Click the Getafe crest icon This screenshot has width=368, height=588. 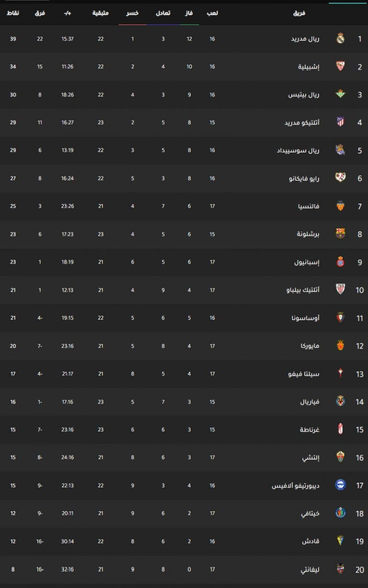tap(340, 513)
